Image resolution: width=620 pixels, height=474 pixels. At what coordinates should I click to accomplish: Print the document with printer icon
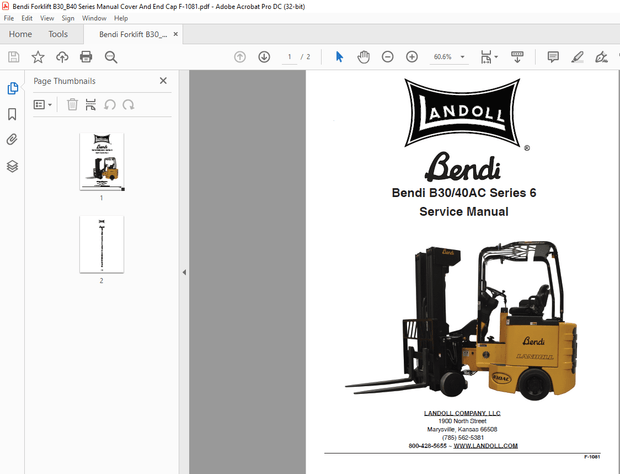86,57
